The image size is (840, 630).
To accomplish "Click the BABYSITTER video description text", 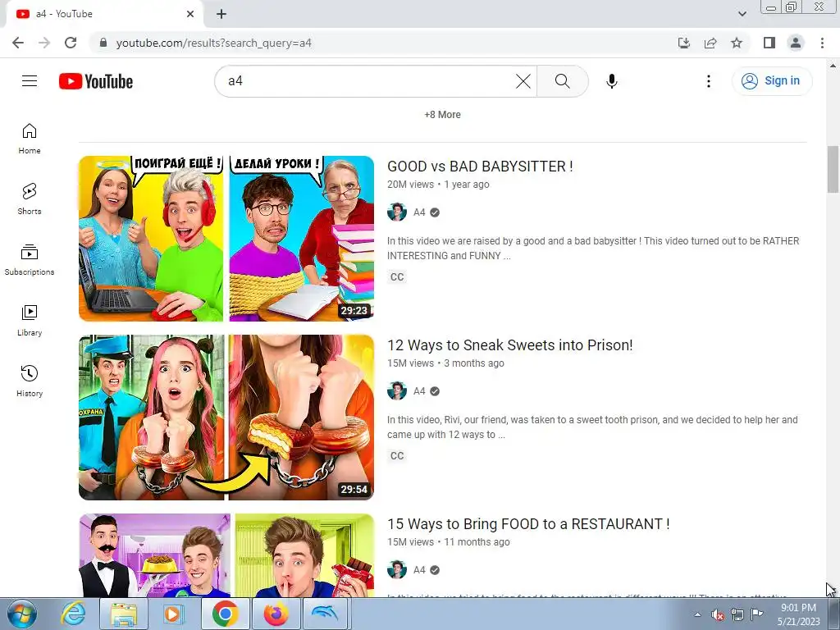I will 593,248.
